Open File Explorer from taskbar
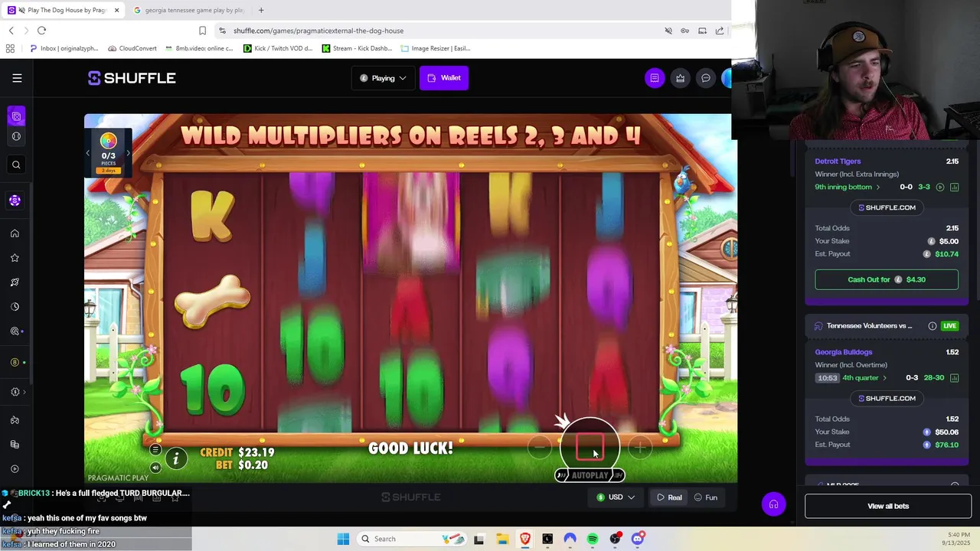 501,539
